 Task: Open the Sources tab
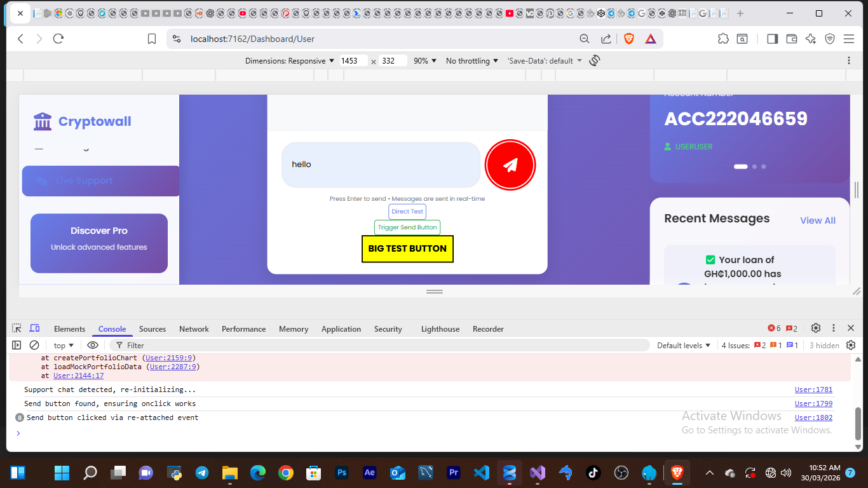pyautogui.click(x=153, y=329)
